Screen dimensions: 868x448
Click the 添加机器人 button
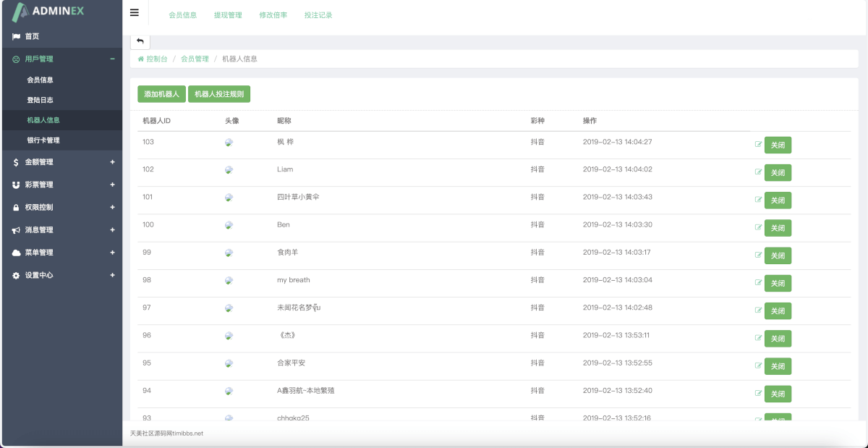tap(161, 94)
